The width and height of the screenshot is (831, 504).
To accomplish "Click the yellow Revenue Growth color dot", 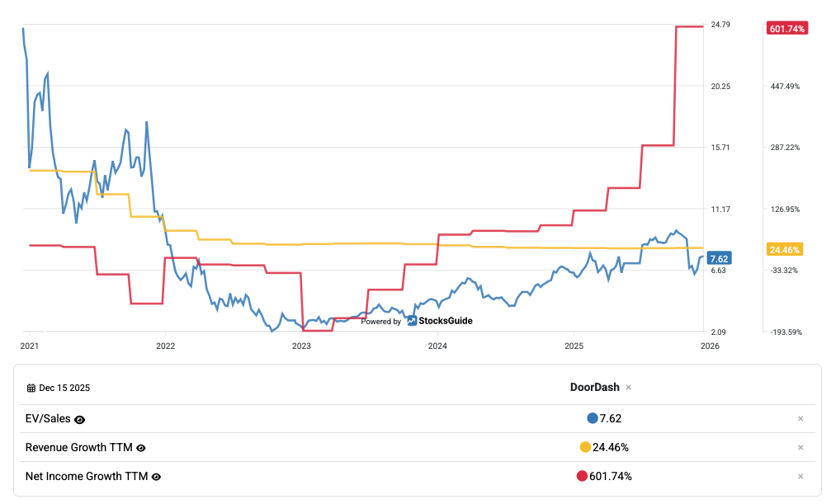I will (x=585, y=447).
